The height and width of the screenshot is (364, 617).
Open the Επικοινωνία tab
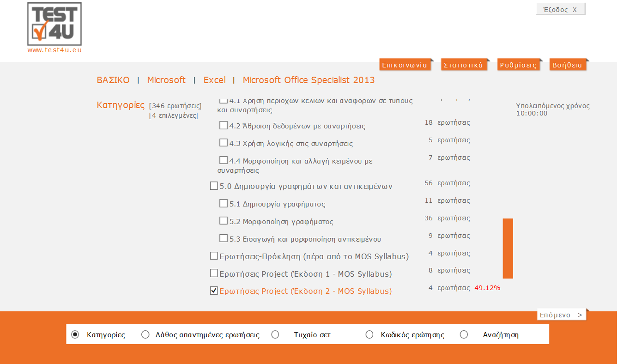click(405, 65)
